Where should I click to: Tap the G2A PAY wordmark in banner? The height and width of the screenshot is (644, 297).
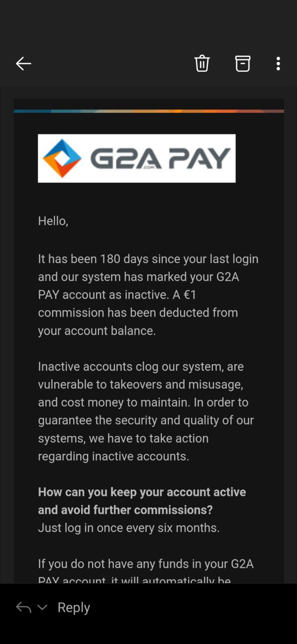pos(160,159)
